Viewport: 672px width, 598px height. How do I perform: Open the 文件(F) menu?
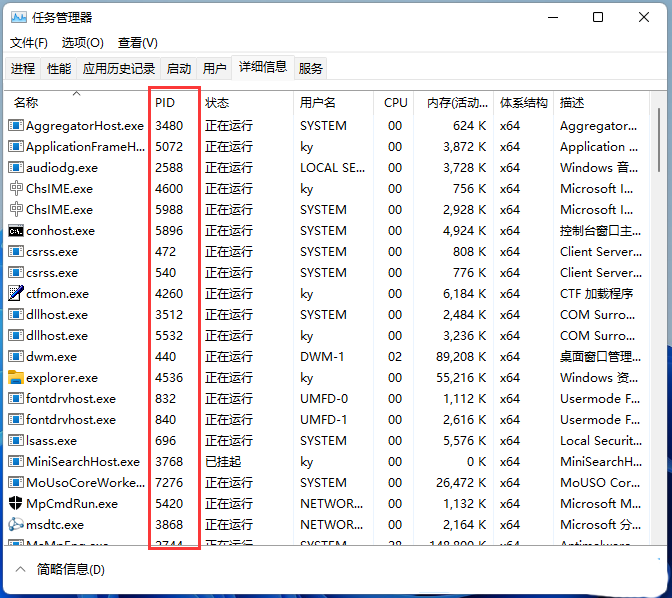click(29, 43)
